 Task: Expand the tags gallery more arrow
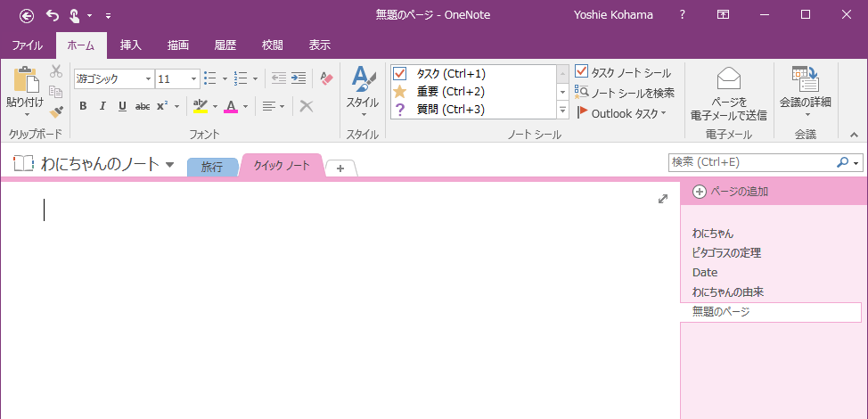pos(562,111)
